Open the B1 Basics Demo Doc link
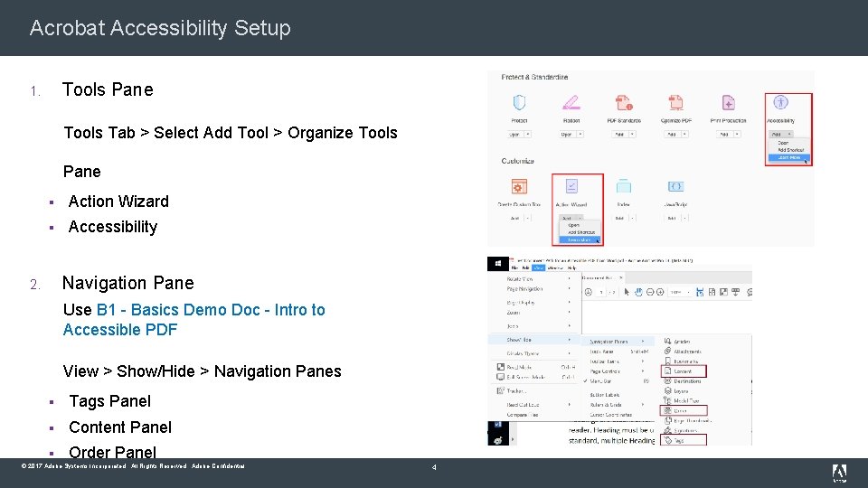 193,320
